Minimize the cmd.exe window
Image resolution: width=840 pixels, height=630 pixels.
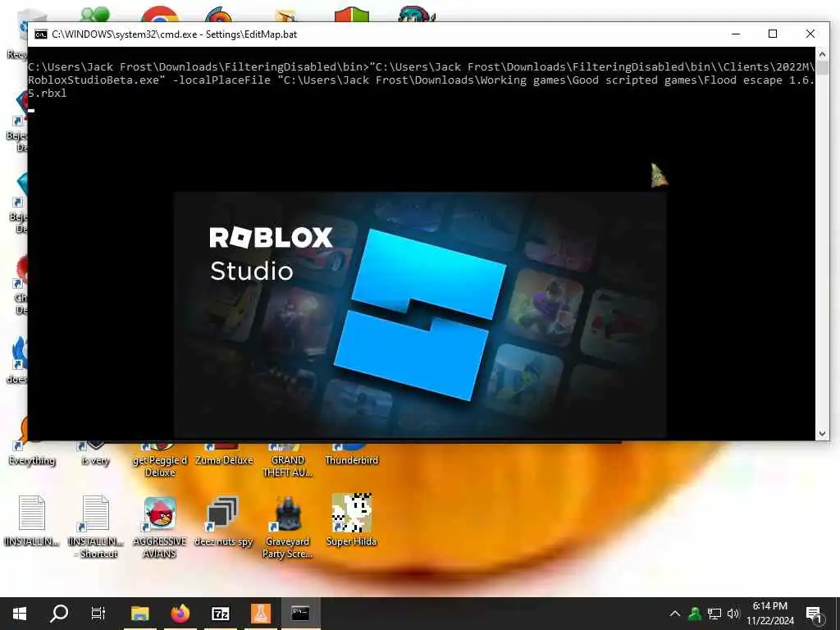pyautogui.click(x=736, y=34)
